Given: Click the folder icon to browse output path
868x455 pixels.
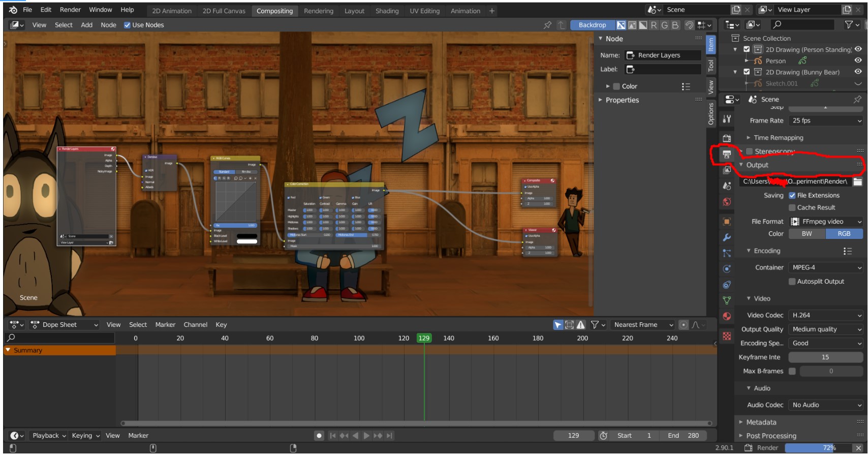Looking at the screenshot, I should [x=858, y=181].
